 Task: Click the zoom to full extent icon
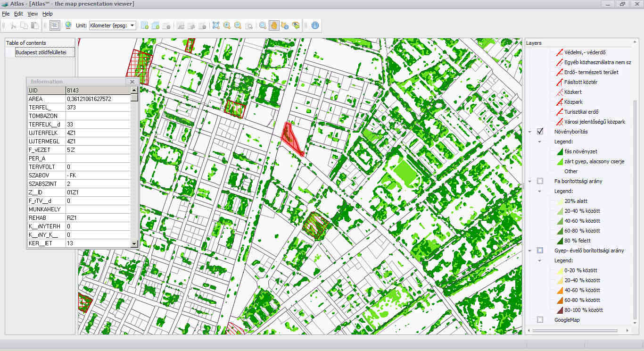[216, 25]
